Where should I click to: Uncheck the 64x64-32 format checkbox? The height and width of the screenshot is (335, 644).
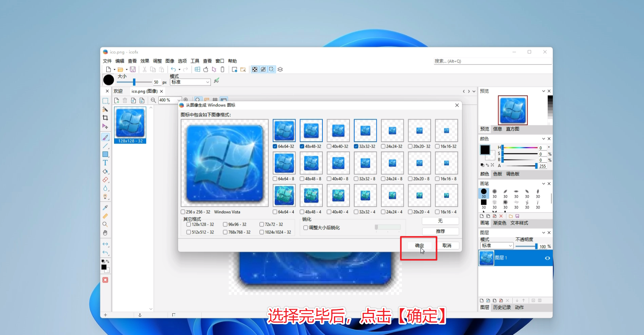[275, 146]
